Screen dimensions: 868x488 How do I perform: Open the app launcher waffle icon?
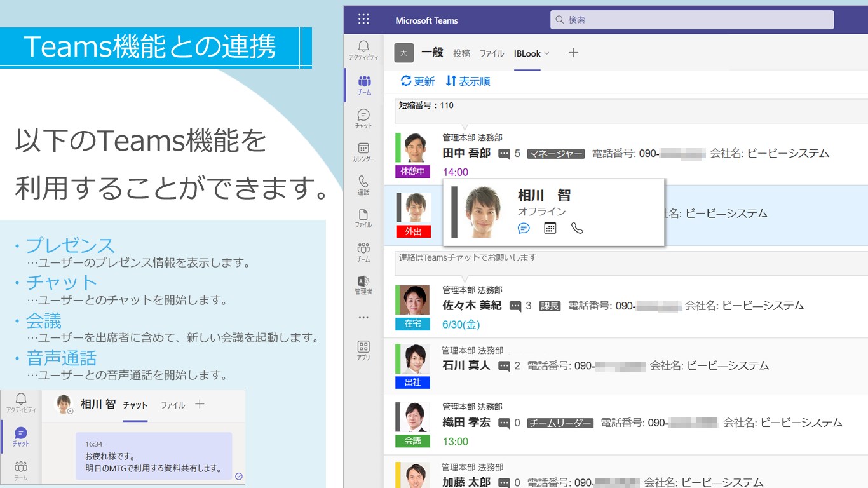point(363,19)
